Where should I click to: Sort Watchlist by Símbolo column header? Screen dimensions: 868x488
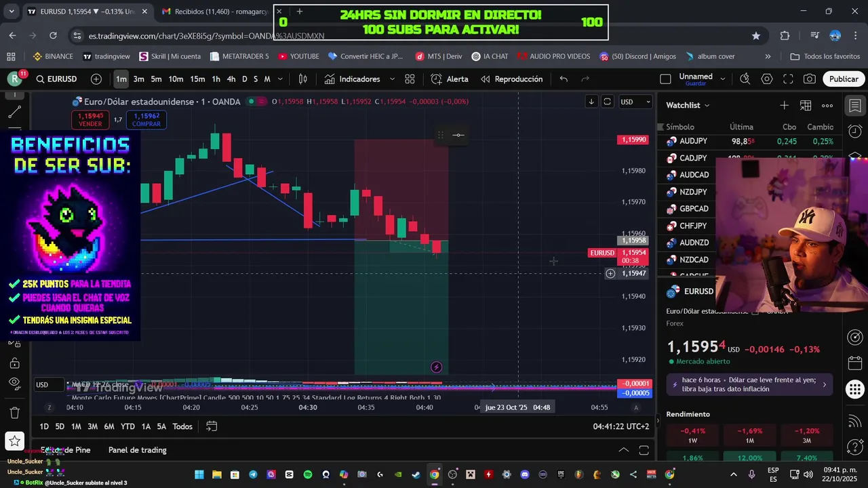[679, 127]
